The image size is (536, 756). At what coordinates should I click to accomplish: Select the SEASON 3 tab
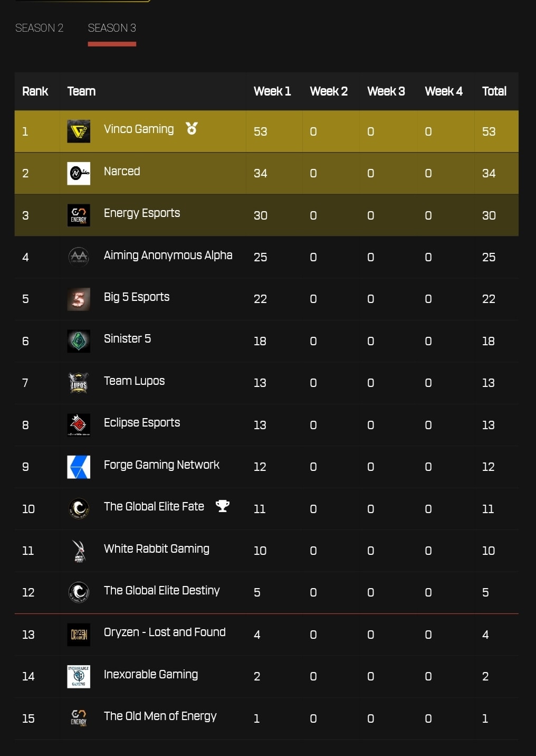[112, 28]
